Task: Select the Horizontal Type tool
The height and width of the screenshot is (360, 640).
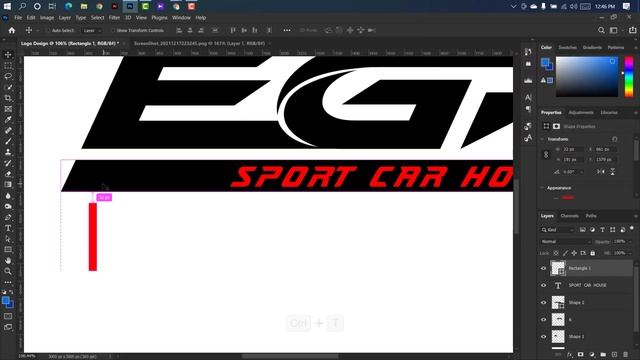Action: (8, 228)
